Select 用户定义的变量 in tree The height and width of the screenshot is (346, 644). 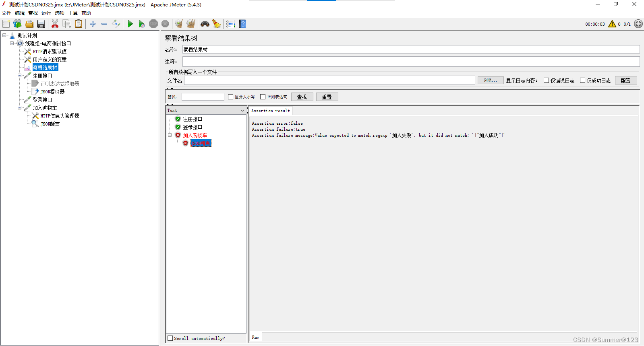(50, 60)
